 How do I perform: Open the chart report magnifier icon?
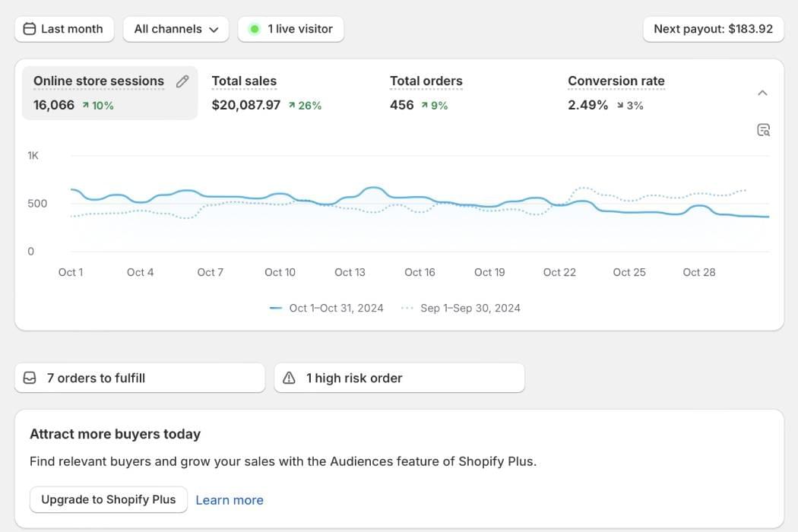point(763,130)
